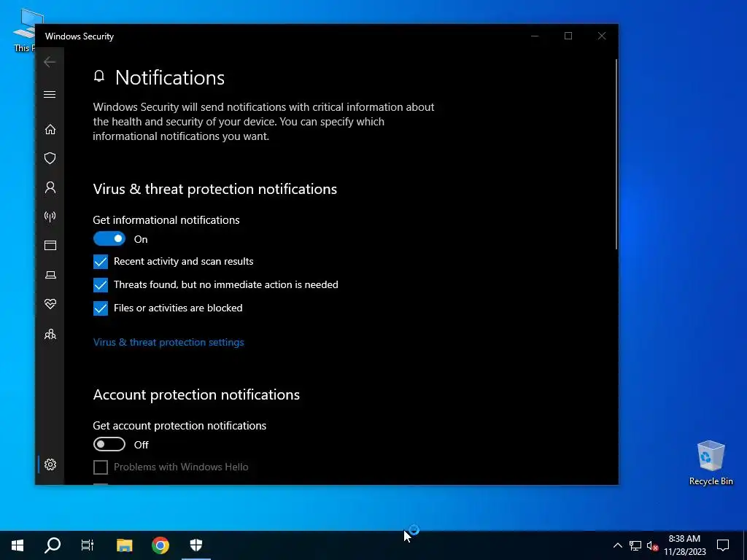Image resolution: width=747 pixels, height=560 pixels.
Task: Check Problems with Windows Hello box
Action: [x=101, y=467]
